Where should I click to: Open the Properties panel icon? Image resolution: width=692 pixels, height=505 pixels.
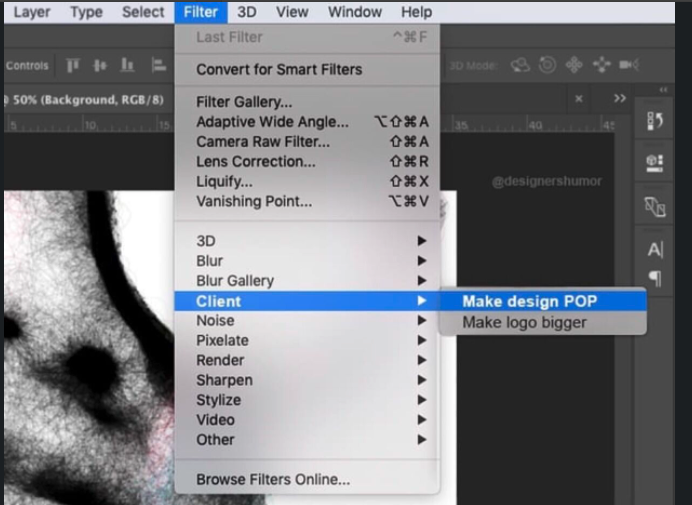point(654,163)
